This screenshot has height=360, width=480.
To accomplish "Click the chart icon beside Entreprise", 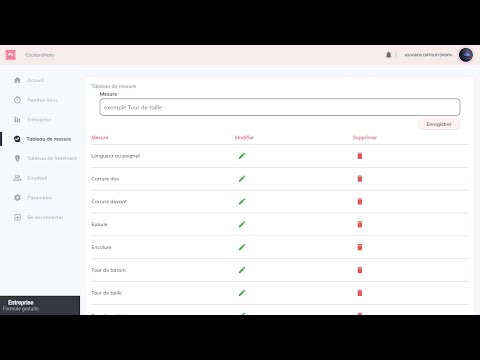I will 17,119.
